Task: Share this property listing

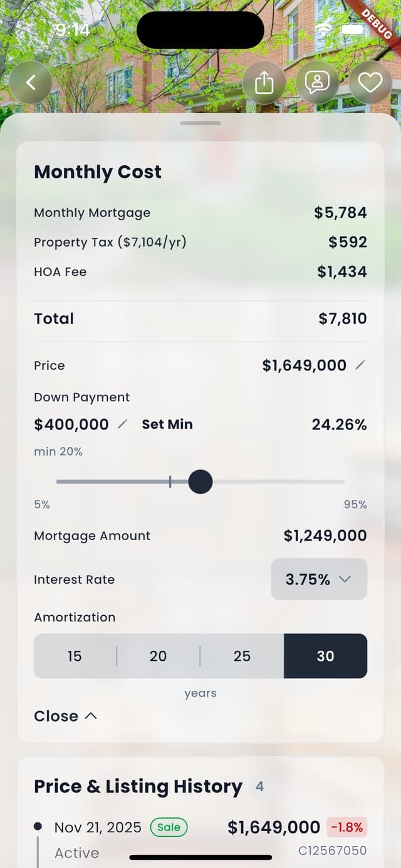Action: pyautogui.click(x=264, y=82)
